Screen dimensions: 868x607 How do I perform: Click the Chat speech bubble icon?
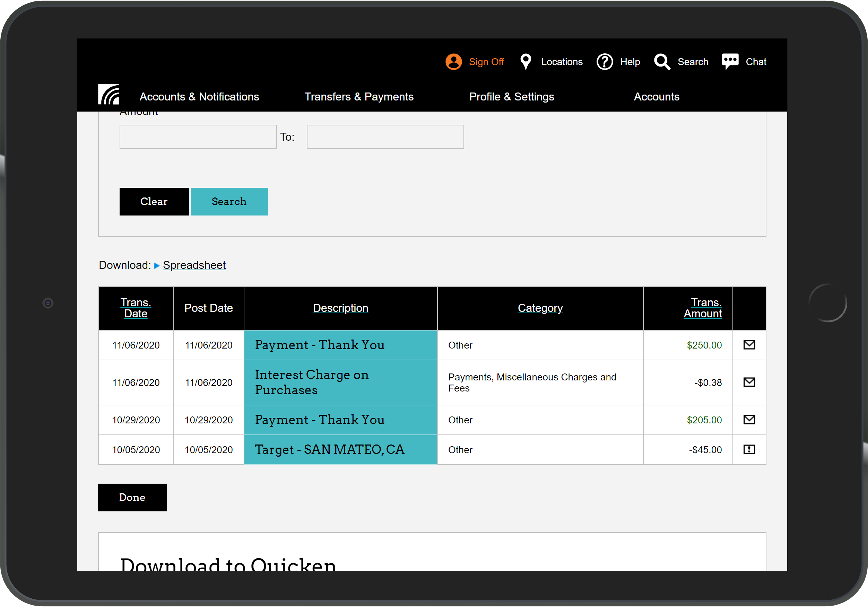pos(730,62)
